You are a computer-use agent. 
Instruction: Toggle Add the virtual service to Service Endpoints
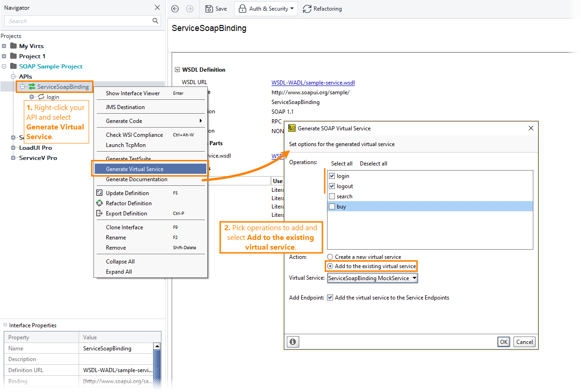[x=330, y=298]
